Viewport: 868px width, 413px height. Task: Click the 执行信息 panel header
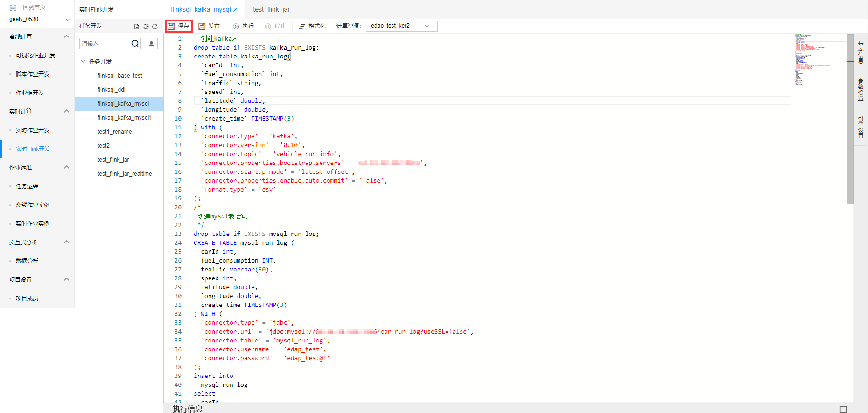pos(188,409)
